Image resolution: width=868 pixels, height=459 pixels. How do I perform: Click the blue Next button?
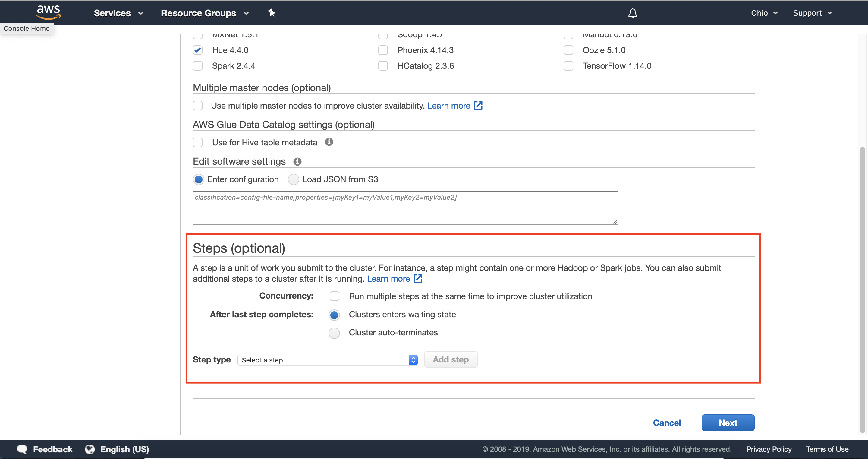[728, 423]
